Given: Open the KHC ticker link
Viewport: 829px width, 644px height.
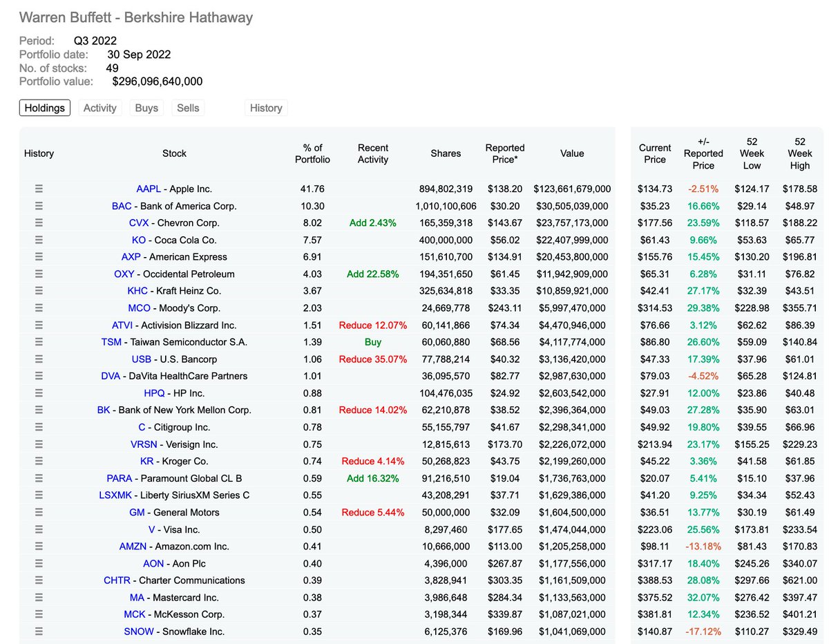Looking at the screenshot, I should (x=138, y=291).
